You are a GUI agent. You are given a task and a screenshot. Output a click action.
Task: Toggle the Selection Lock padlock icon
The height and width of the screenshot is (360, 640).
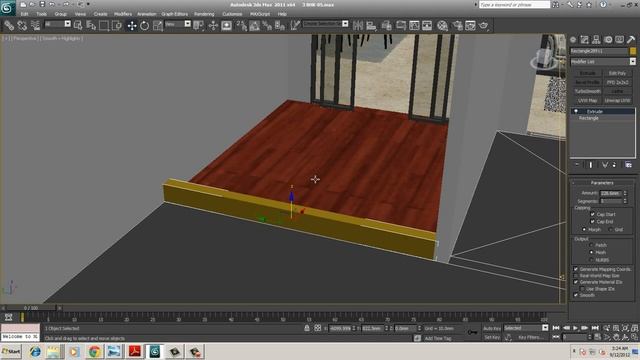307,328
